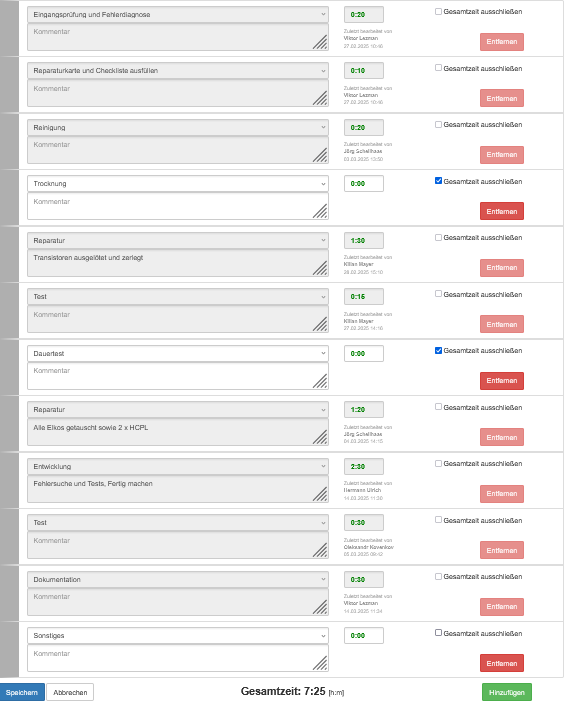Image resolution: width=566 pixels, height=704 pixels.
Task: Uncheck Gesamtzeit ausschließen for Dauertest
Action: [439, 350]
